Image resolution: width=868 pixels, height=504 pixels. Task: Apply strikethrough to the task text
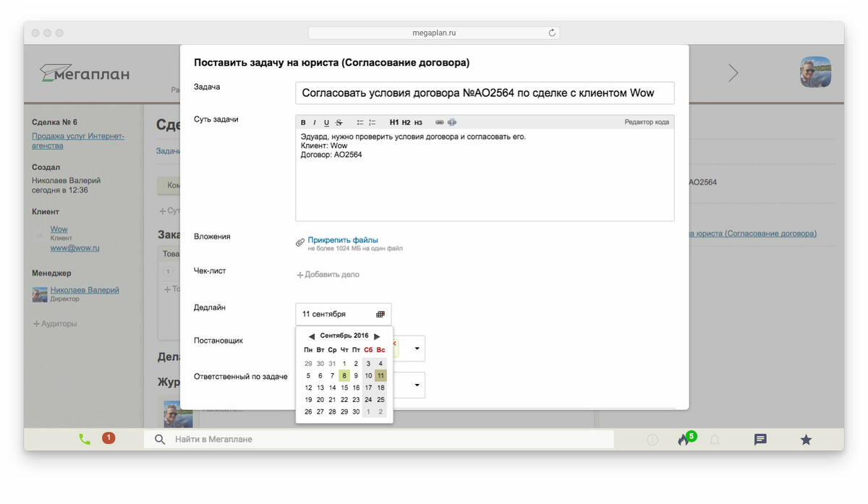pyautogui.click(x=339, y=122)
